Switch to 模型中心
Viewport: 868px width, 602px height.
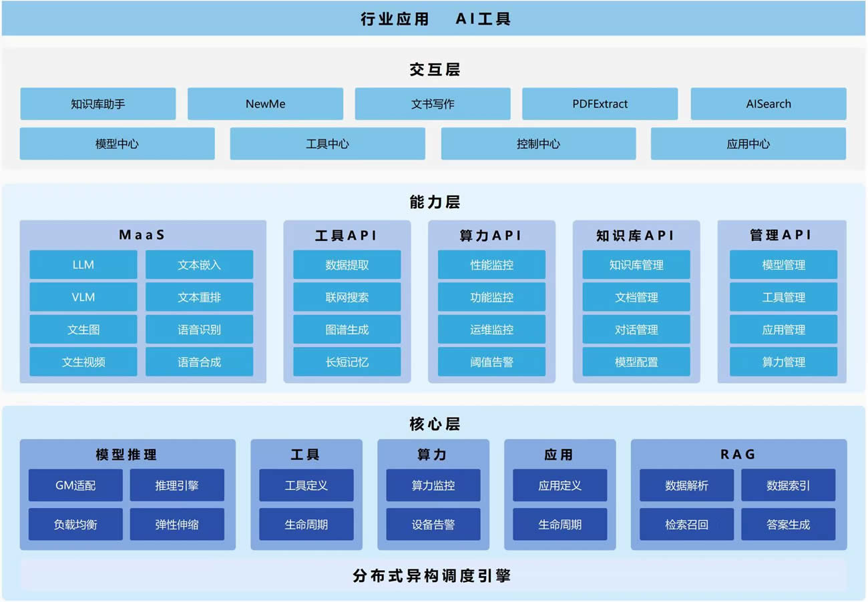tap(117, 144)
